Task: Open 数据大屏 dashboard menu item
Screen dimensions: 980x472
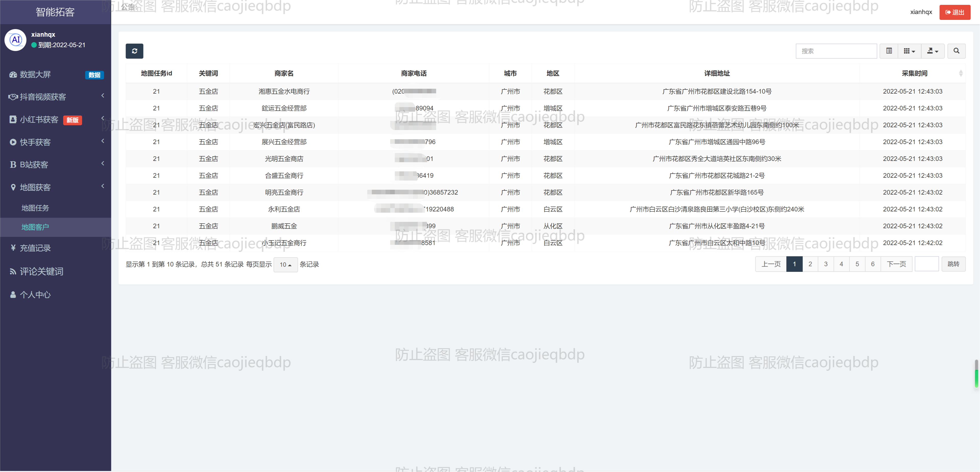Action: tap(35, 74)
